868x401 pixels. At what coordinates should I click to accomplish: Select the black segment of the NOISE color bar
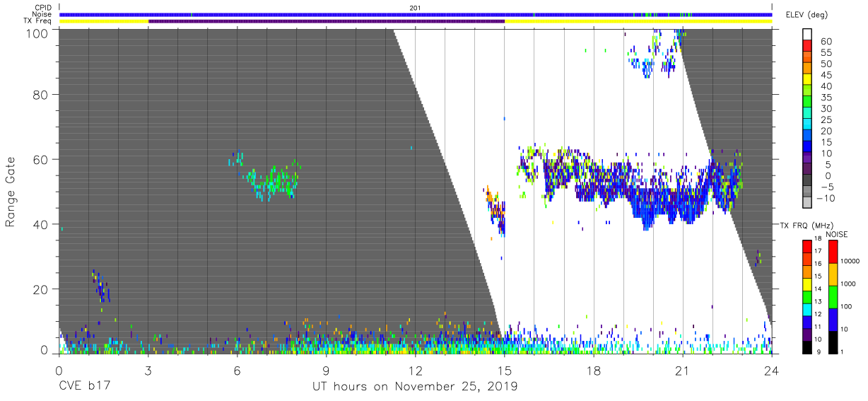(832, 342)
